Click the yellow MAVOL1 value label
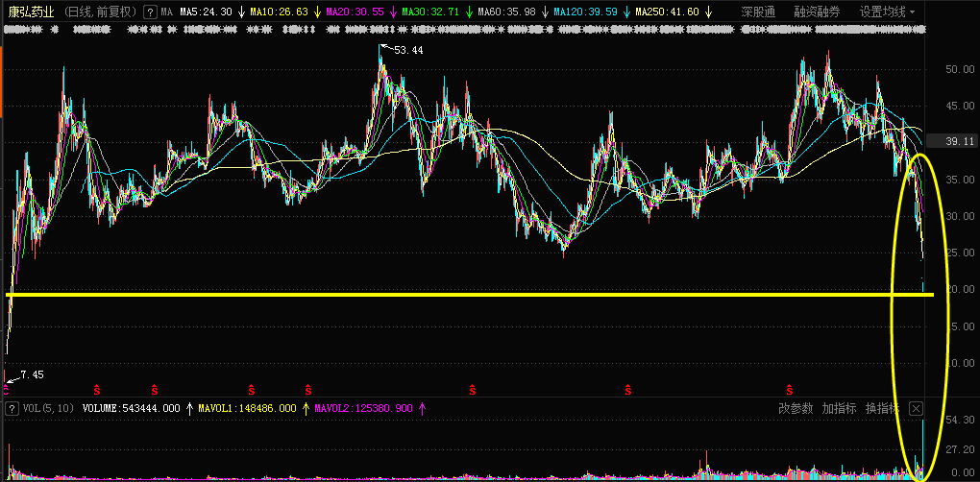The image size is (980, 482). 247,408
